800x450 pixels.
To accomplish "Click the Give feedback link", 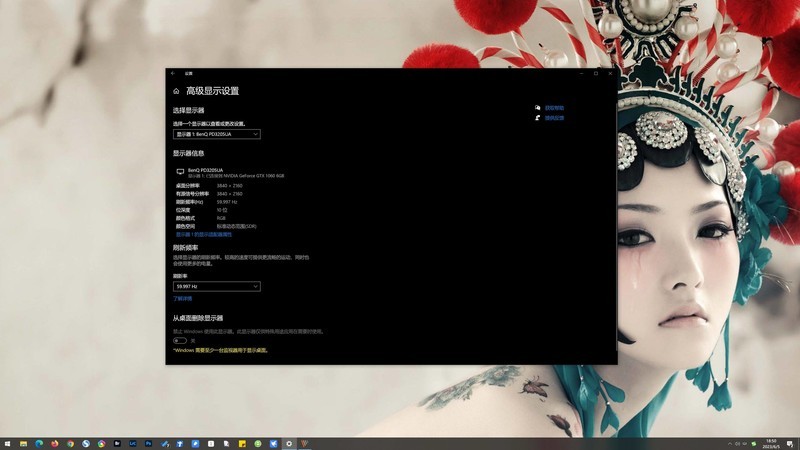I will pos(554,118).
